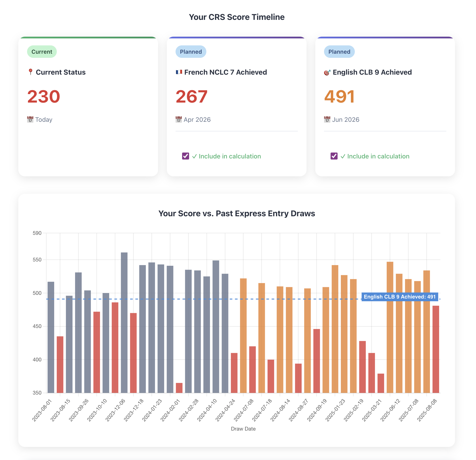Uncheck French NCLC 7 include in calculation checkbox
This screenshot has width=476, height=460.
tap(186, 156)
